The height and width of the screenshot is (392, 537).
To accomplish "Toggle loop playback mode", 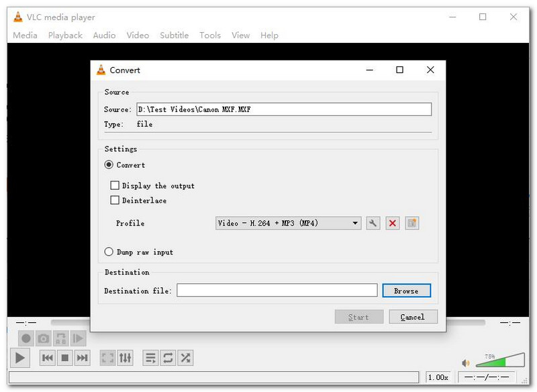I will 168,358.
